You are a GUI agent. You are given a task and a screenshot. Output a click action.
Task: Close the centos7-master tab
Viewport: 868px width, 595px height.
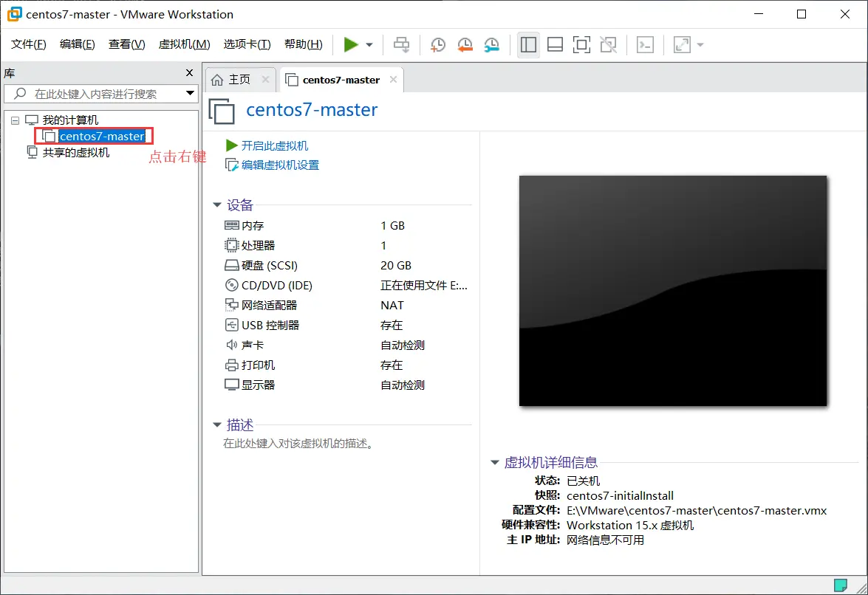[393, 80]
